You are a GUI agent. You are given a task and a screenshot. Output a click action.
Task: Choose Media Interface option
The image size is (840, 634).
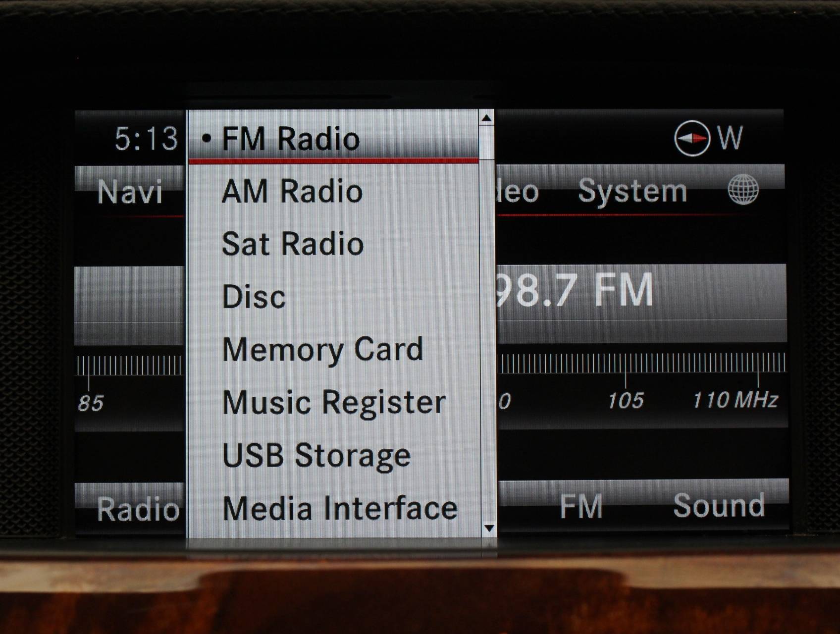click(340, 508)
